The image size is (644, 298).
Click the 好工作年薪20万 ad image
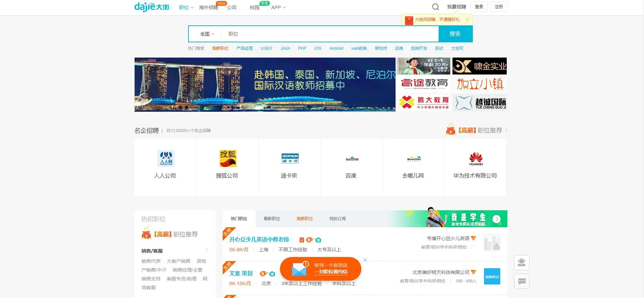click(x=424, y=66)
